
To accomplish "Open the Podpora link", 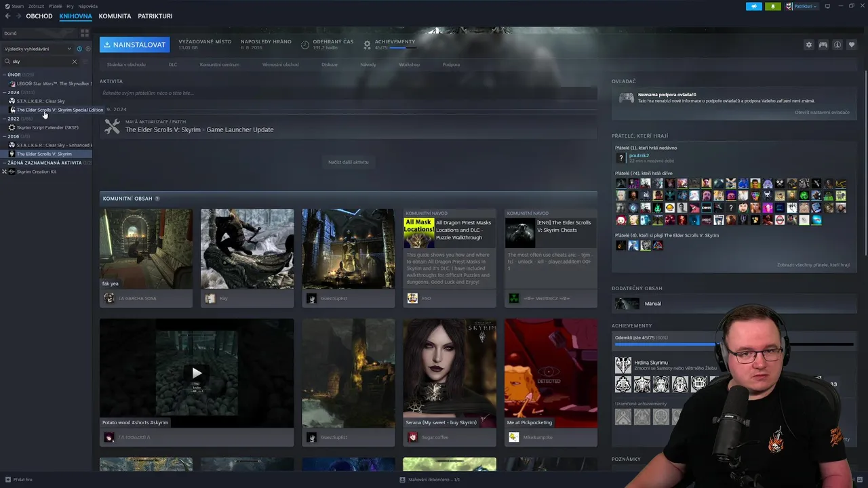I will click(x=451, y=64).
